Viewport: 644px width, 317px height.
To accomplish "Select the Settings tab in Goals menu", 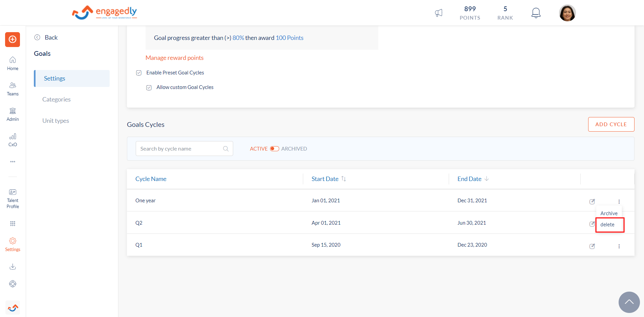I will (x=72, y=78).
